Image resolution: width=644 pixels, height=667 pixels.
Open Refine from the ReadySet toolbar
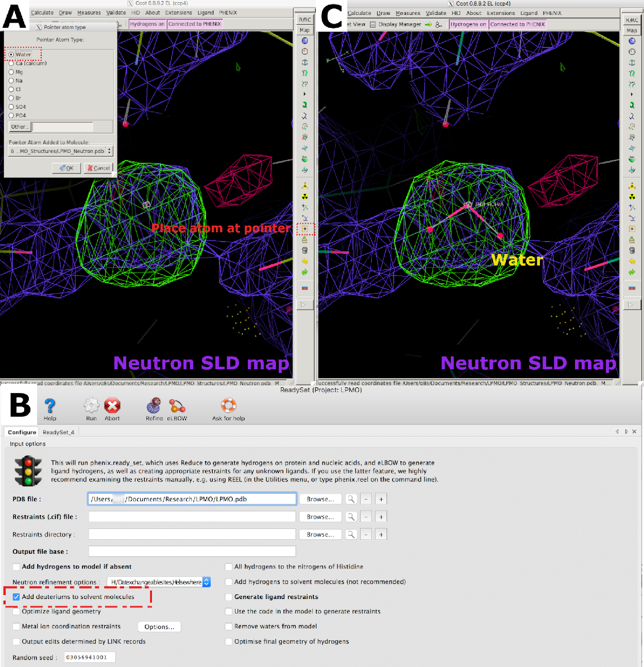coord(154,406)
